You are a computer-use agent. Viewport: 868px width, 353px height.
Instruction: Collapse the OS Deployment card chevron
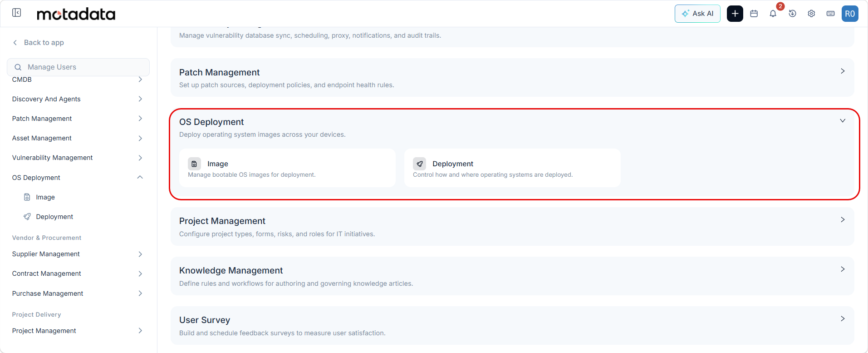843,121
